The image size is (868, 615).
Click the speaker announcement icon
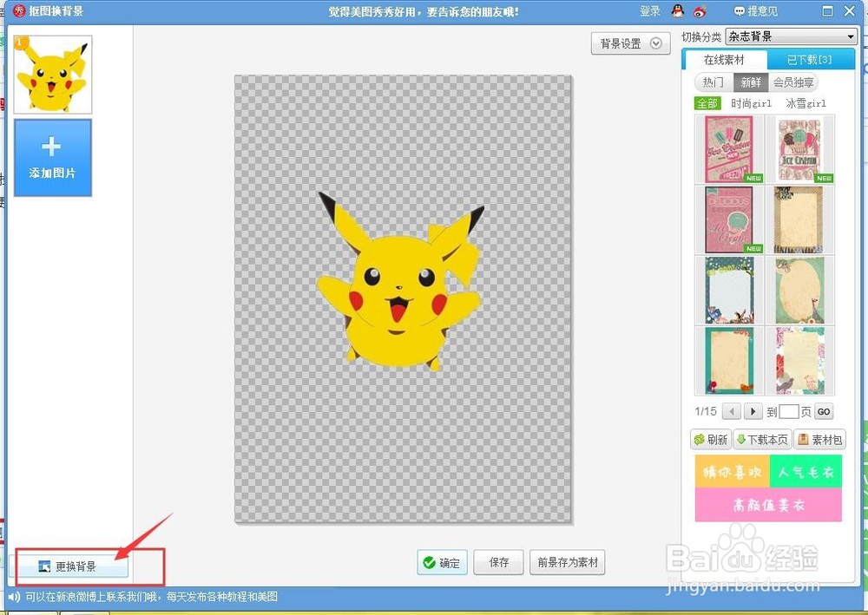tap(14, 597)
